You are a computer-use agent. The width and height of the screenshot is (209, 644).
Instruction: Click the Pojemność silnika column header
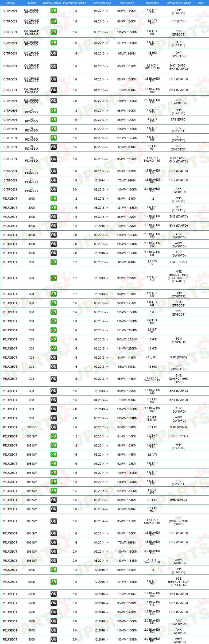[x=75, y=3]
